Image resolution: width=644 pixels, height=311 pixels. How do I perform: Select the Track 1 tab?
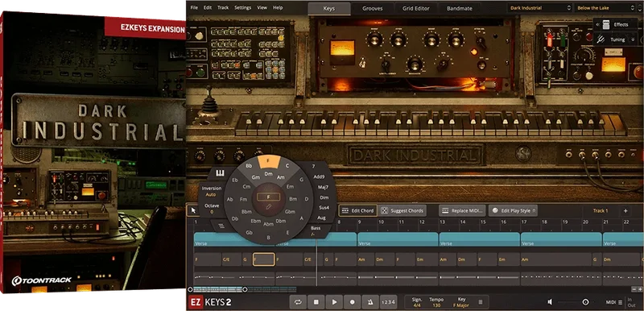[600, 211]
